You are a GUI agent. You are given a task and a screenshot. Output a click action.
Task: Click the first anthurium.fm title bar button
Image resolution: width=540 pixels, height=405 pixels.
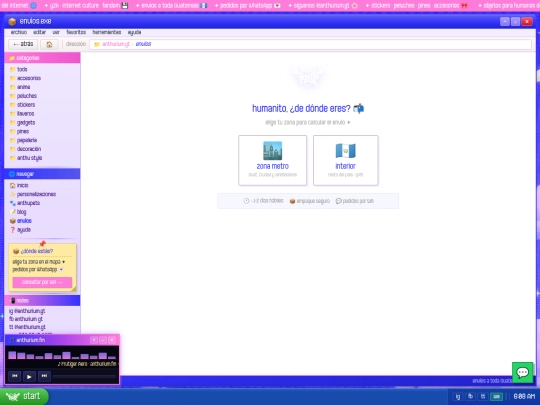[94, 340]
